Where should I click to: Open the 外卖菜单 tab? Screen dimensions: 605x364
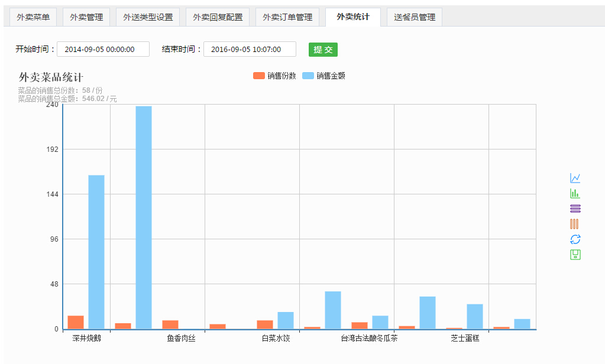(33, 17)
